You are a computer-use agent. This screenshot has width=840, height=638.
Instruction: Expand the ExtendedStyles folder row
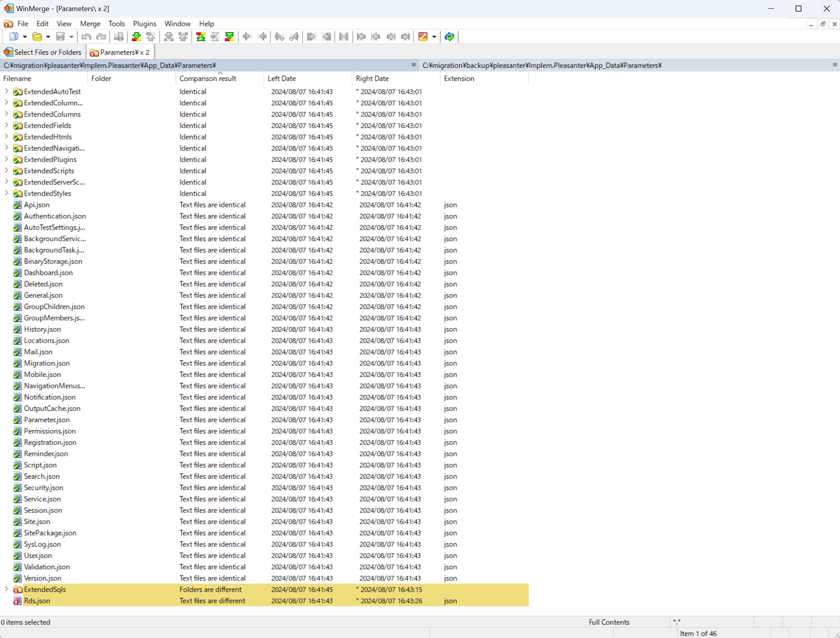click(6, 193)
